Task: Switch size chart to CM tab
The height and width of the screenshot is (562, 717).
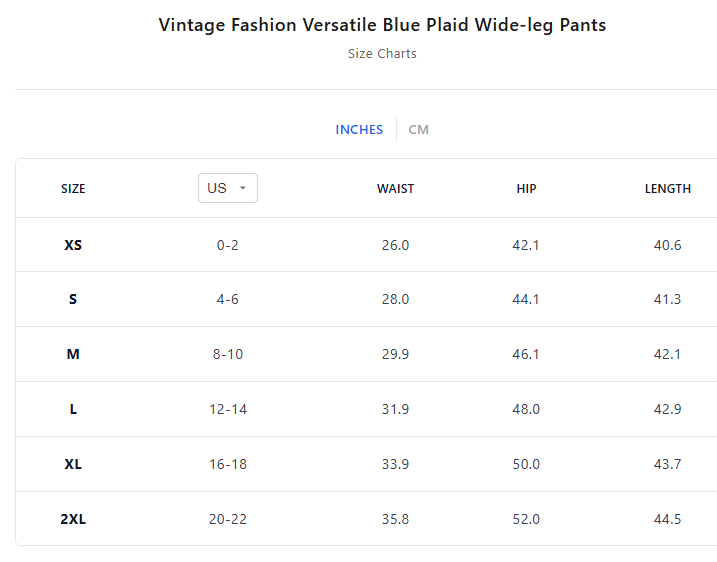Action: click(x=418, y=130)
